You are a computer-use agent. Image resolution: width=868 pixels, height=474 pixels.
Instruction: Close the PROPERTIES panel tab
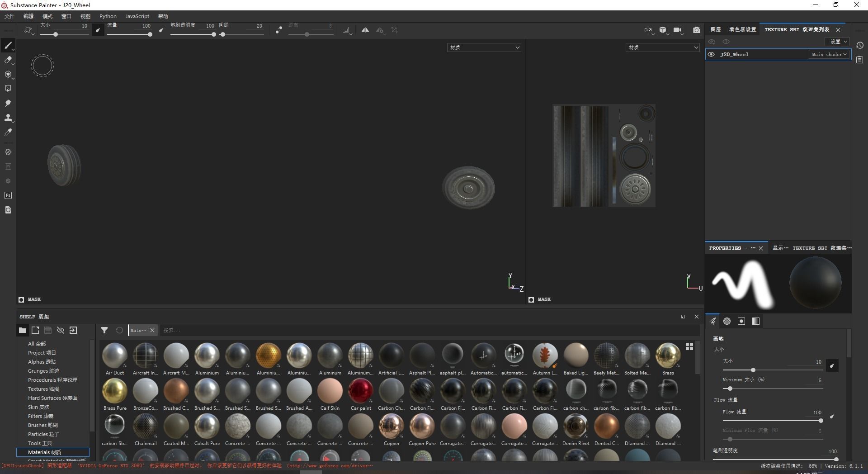click(761, 248)
